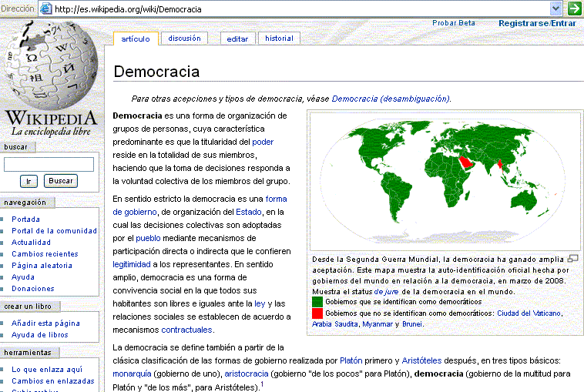Click the 'herramientas' sidebar heading

click(28, 352)
